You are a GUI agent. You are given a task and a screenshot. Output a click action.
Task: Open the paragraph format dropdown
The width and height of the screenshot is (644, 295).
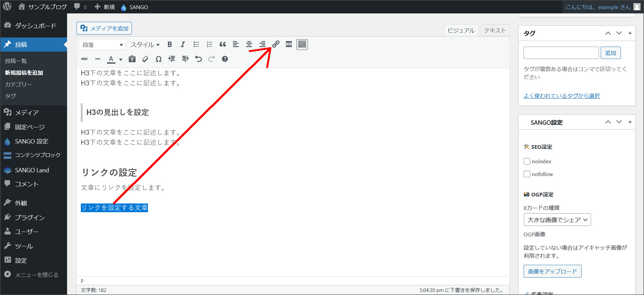point(102,45)
